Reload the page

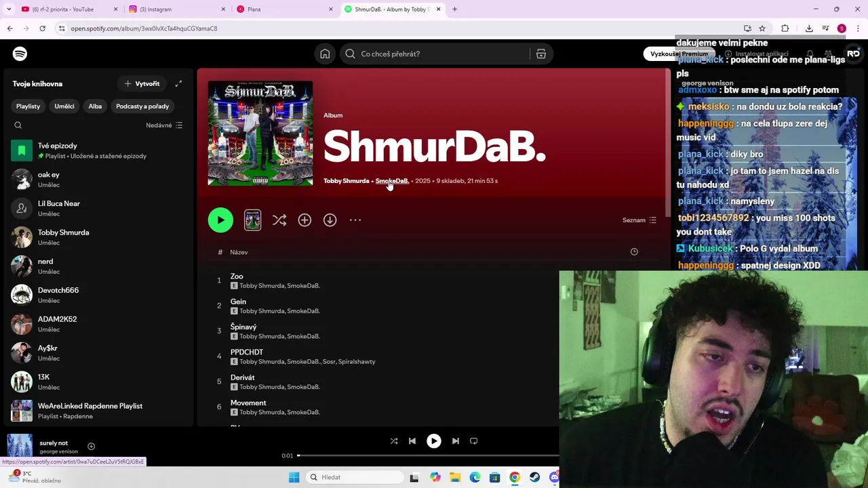[42, 28]
